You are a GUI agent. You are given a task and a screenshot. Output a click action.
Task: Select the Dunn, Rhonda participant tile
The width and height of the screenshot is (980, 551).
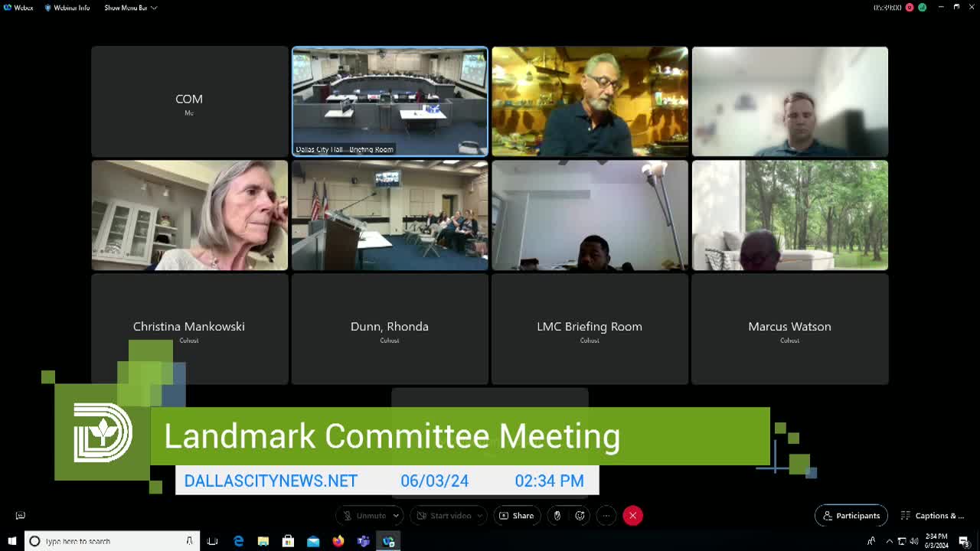point(390,329)
